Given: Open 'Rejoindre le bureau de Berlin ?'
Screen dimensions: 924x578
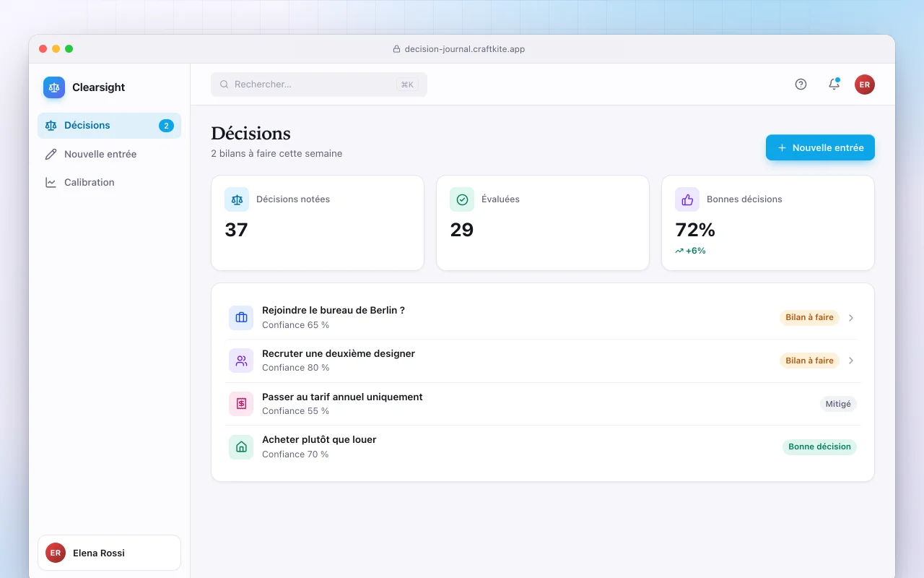Looking at the screenshot, I should click(543, 318).
